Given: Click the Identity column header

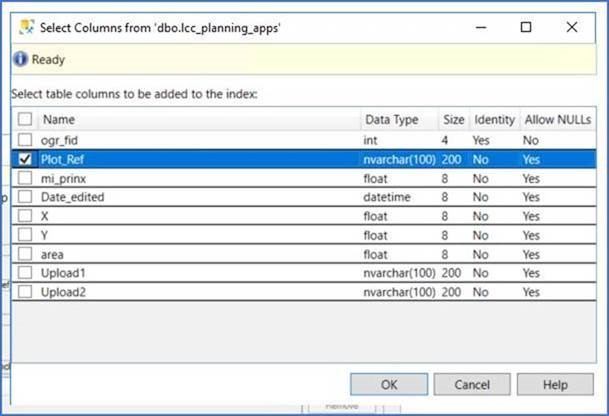Looking at the screenshot, I should (494, 119).
